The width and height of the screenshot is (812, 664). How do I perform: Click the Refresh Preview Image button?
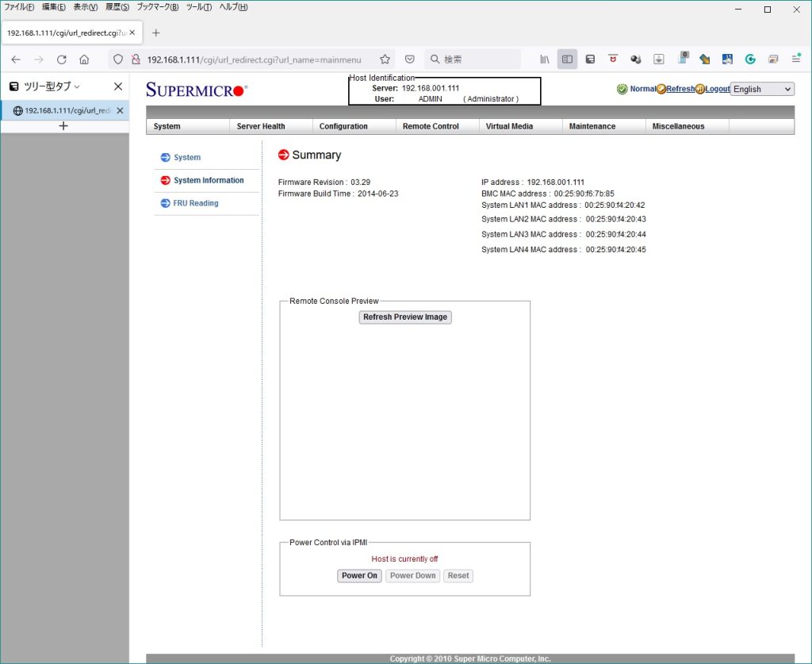pos(405,317)
